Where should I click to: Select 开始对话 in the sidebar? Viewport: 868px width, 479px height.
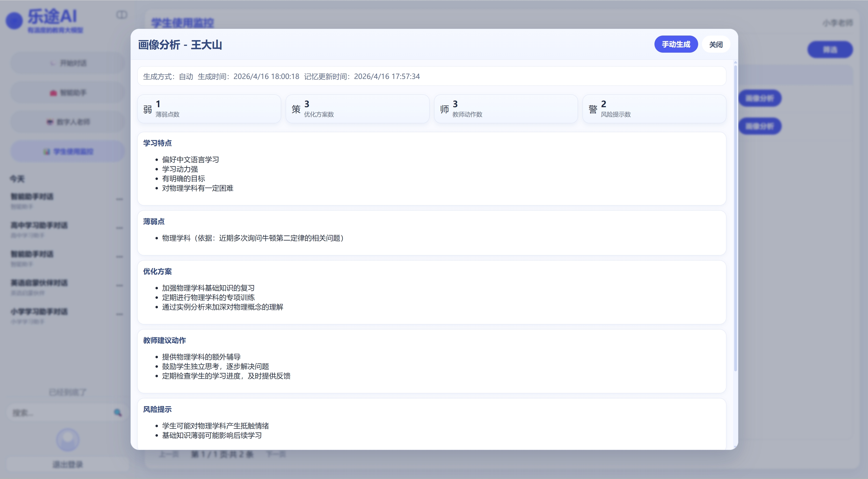pos(67,63)
